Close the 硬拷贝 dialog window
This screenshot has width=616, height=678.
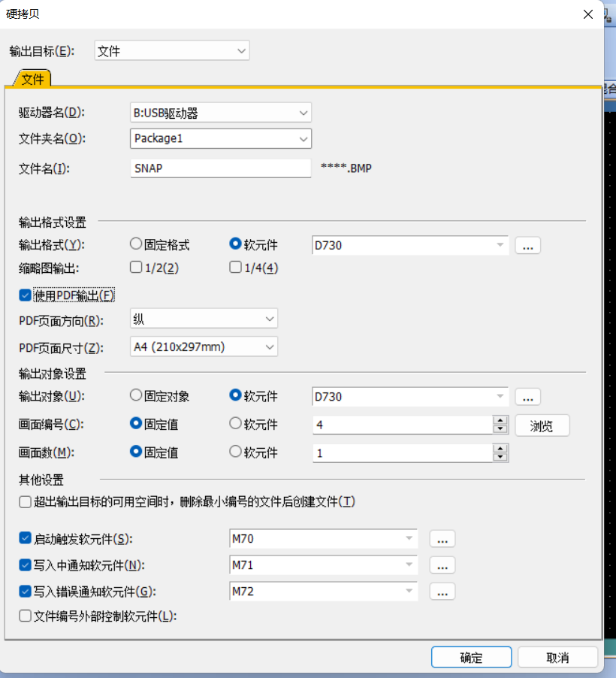587,13
